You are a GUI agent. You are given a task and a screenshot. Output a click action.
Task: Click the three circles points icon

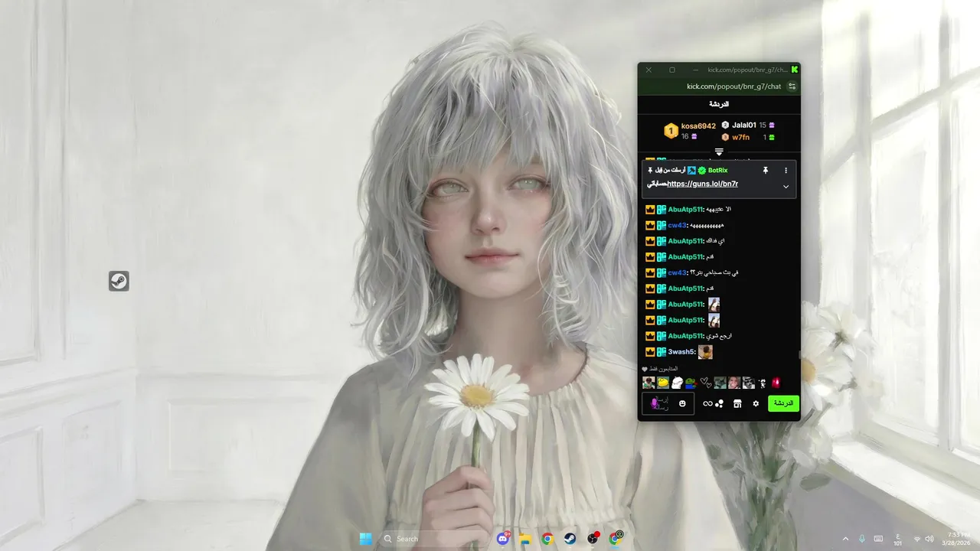[719, 403]
